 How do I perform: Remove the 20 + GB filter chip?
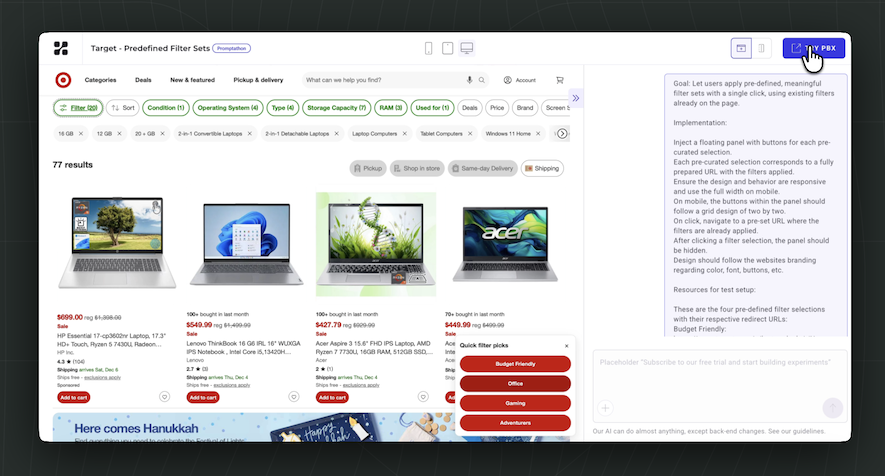click(x=163, y=134)
